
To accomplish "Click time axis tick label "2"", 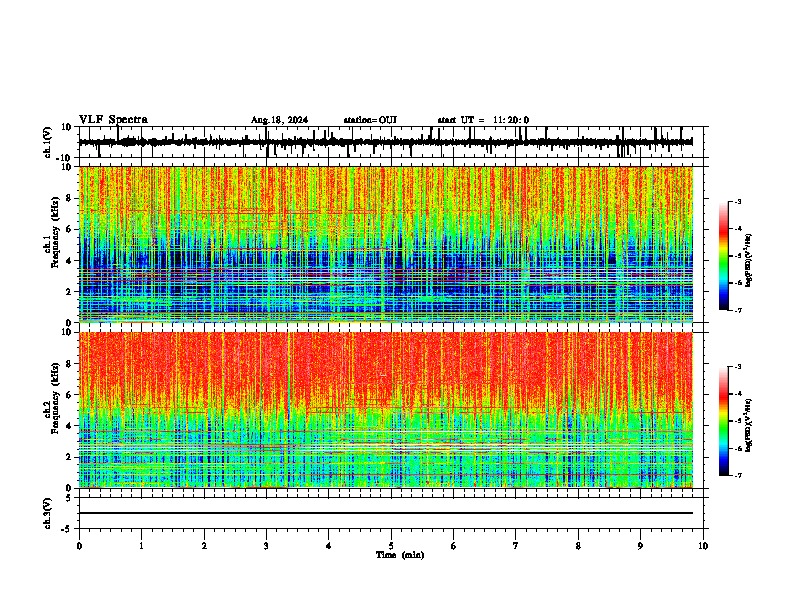I will click(x=204, y=546).
